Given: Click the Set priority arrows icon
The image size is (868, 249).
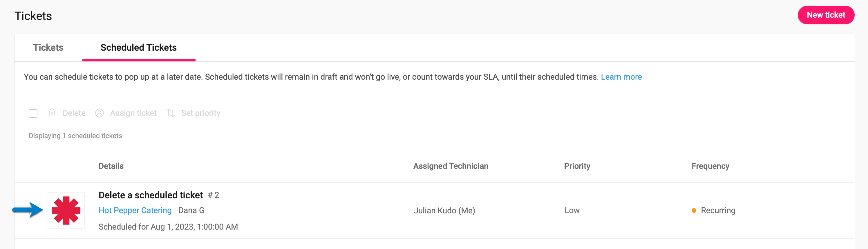Looking at the screenshot, I should pos(171,113).
